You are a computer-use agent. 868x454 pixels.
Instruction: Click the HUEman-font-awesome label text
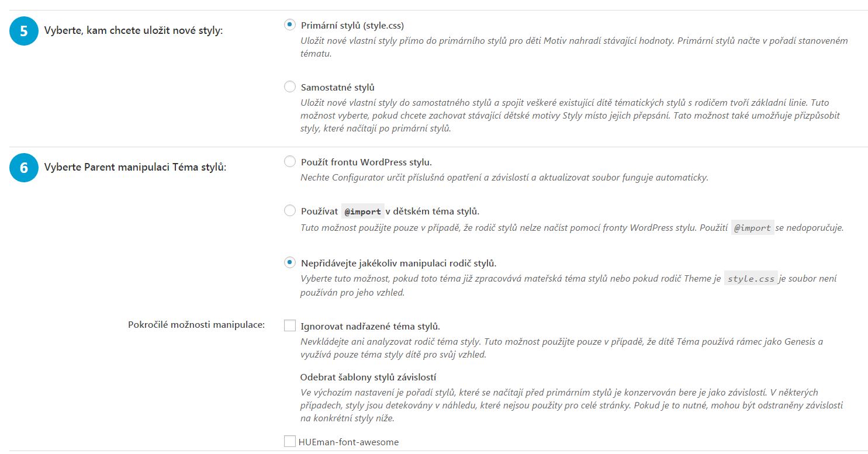point(350,442)
